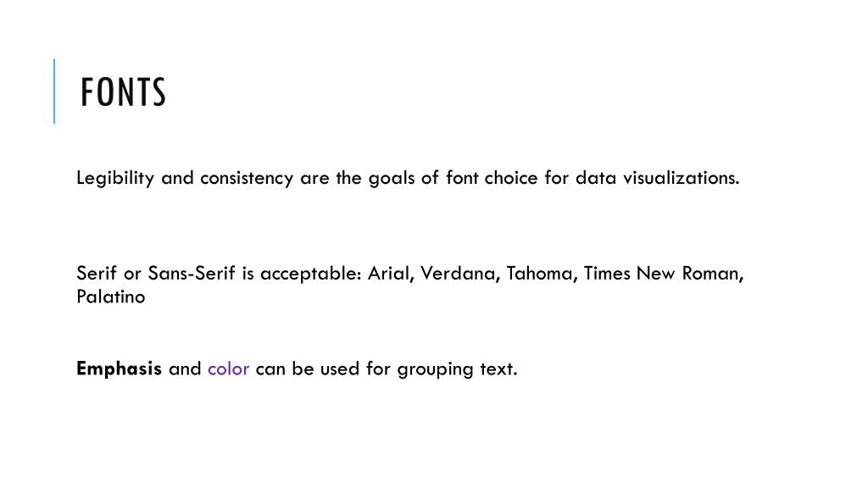The height and width of the screenshot is (488, 868).
Task: Click the purple word color
Action: point(228,369)
